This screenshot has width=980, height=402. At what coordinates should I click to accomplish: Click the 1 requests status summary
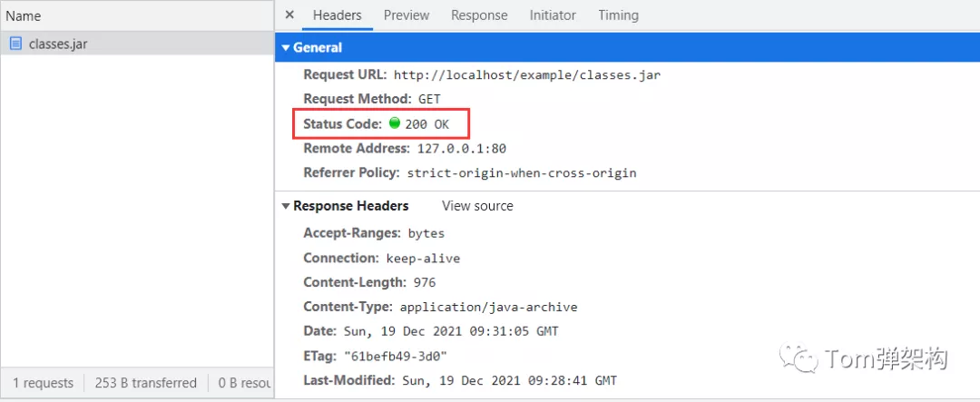[43, 383]
